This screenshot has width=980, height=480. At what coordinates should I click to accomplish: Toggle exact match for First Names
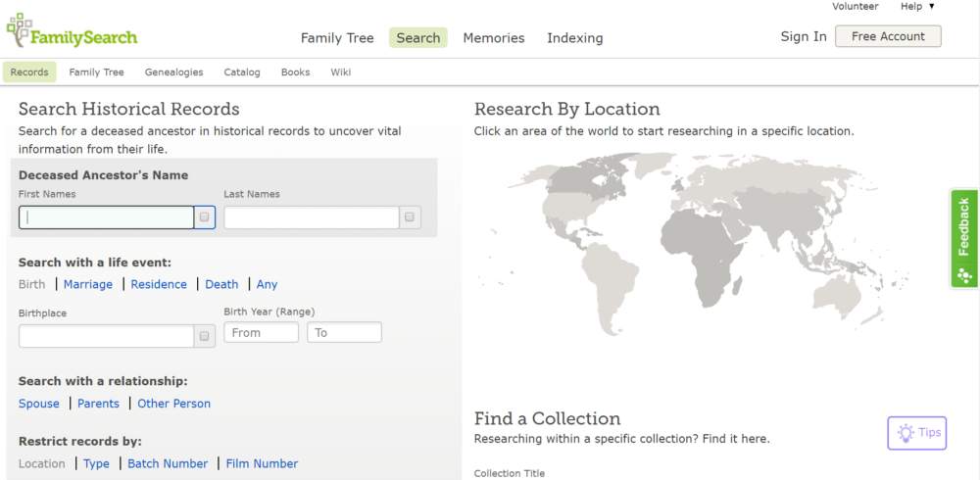point(205,217)
